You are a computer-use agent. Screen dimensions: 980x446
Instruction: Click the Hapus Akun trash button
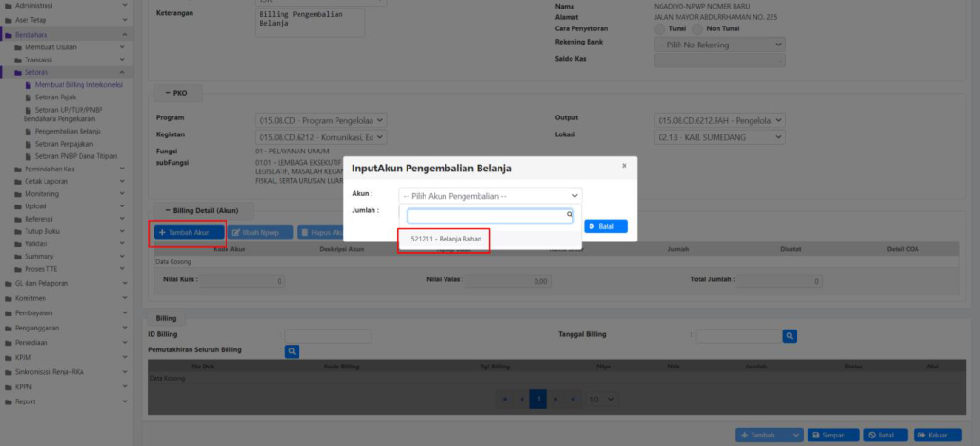(x=319, y=232)
